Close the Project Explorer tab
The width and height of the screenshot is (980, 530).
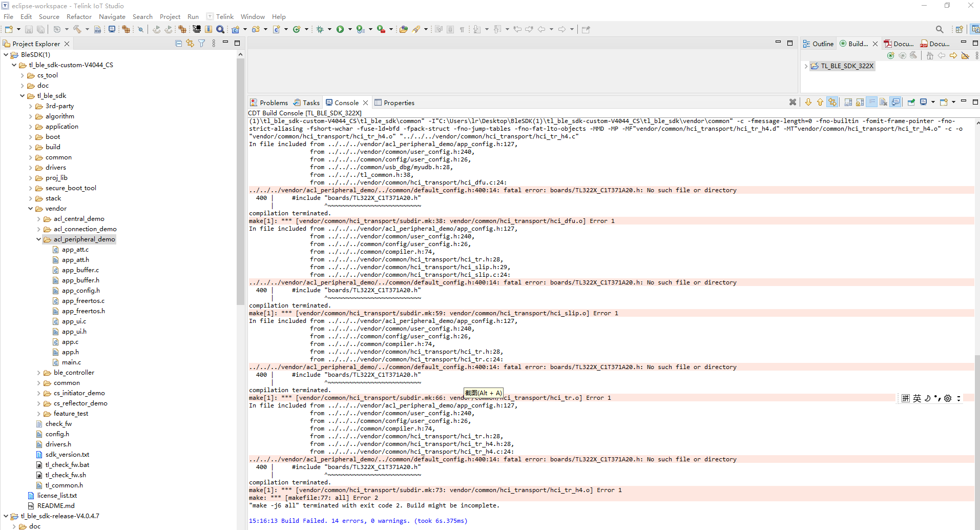point(67,44)
